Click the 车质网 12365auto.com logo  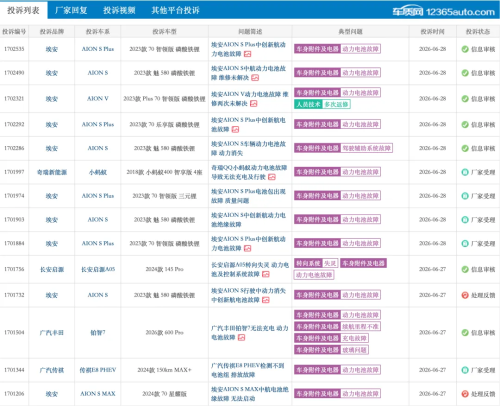click(x=444, y=12)
